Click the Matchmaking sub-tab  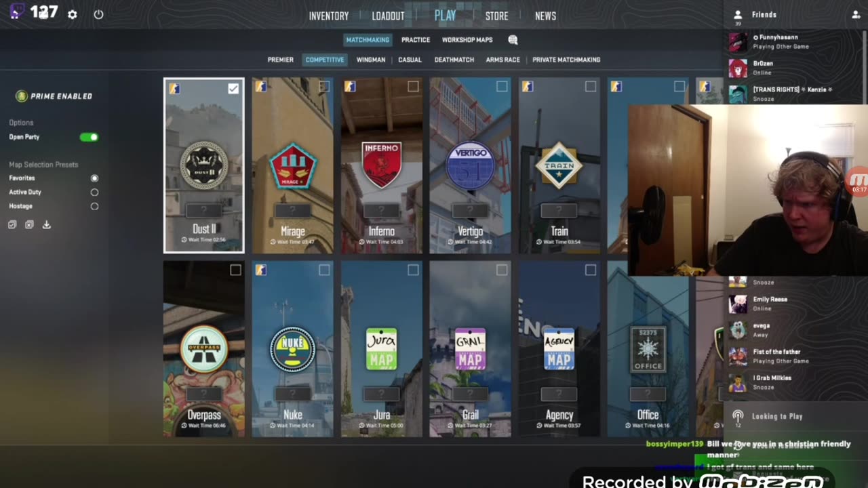[368, 40]
